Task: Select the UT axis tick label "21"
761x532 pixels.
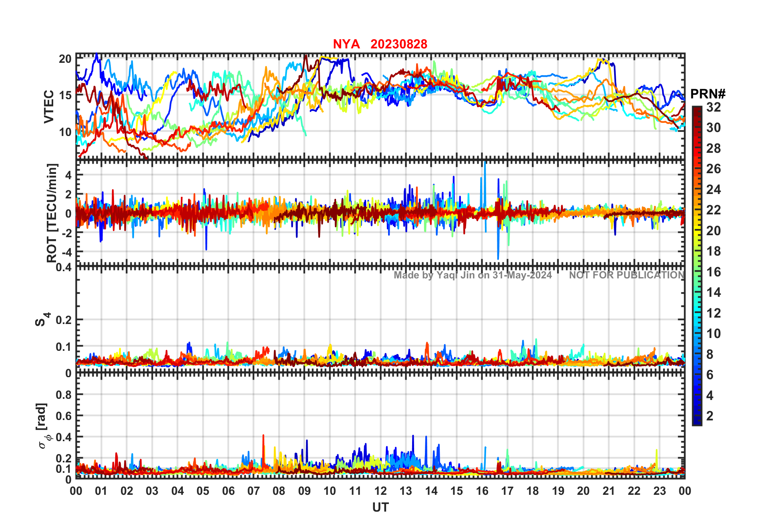Action: point(609,491)
